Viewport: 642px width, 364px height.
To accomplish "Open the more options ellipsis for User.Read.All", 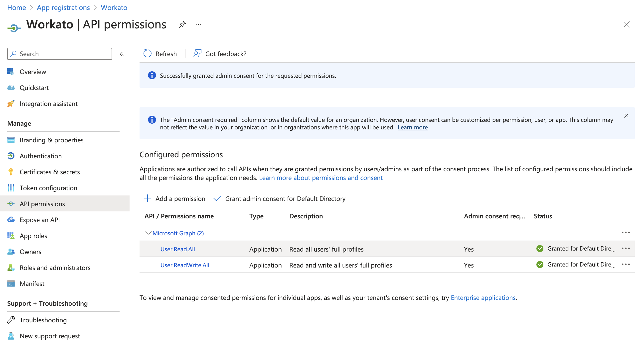I will click(626, 249).
